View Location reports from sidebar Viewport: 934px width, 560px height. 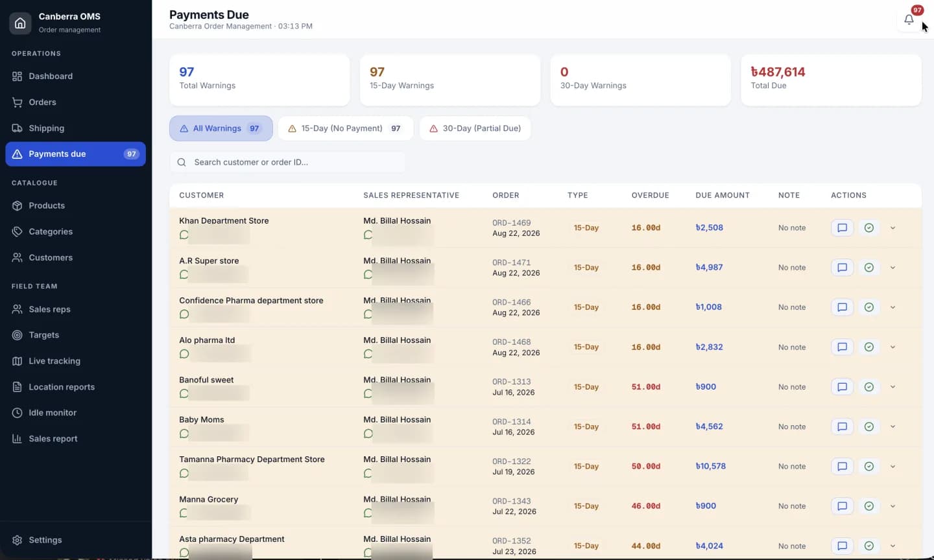75,387
